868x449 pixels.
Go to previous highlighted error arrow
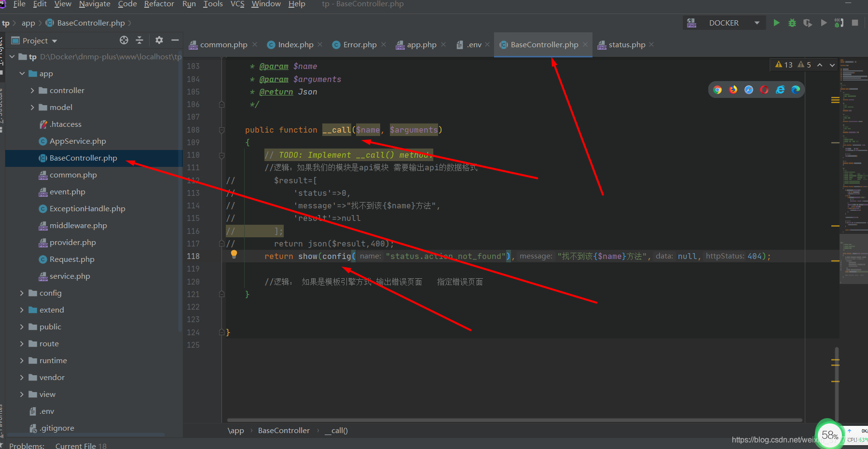tap(820, 65)
